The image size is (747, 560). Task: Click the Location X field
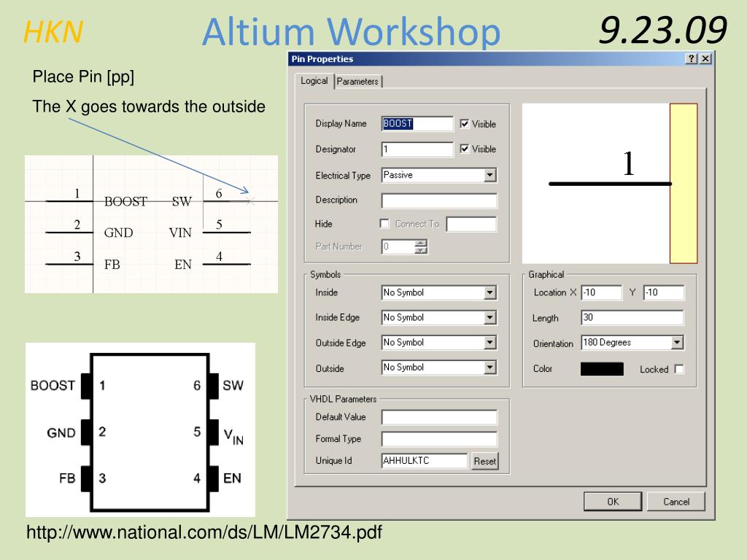click(x=602, y=292)
